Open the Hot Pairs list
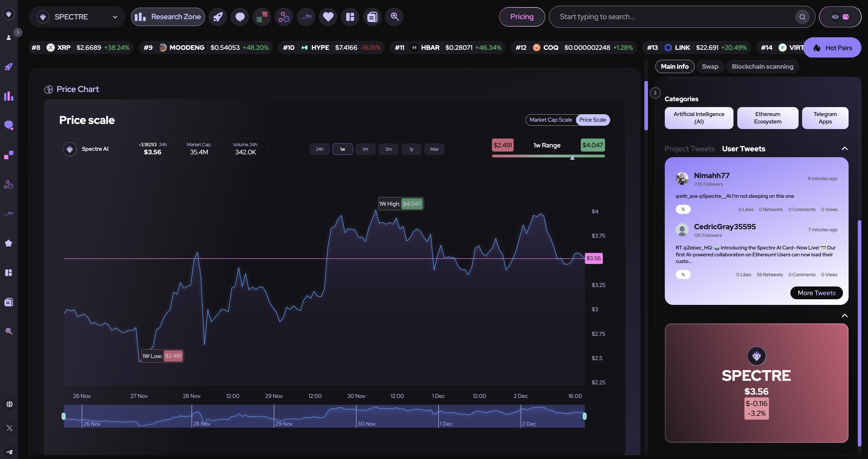The height and width of the screenshot is (459, 868). pyautogui.click(x=832, y=48)
